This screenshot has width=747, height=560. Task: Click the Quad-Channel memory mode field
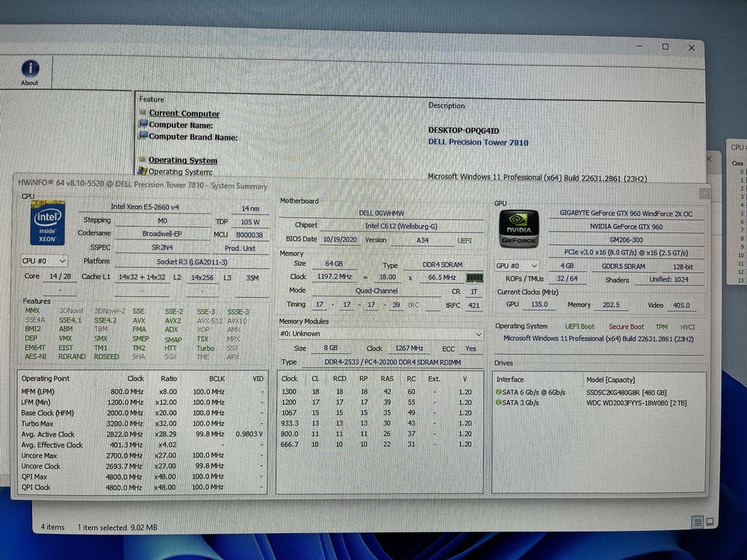[x=376, y=290]
